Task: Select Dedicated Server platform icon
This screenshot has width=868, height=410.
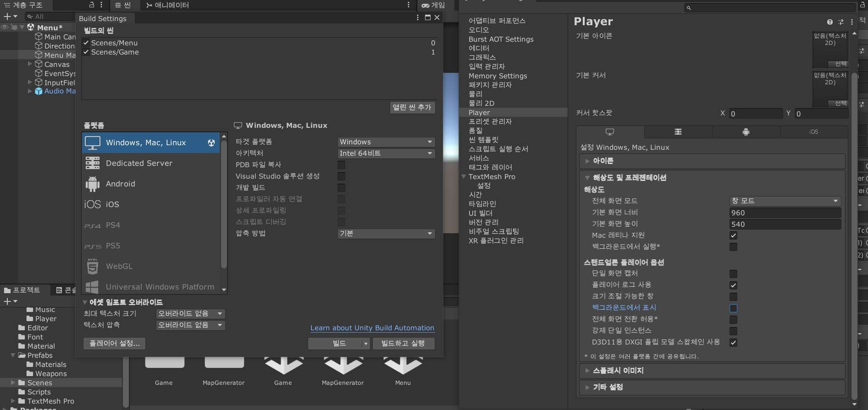Action: [x=92, y=163]
